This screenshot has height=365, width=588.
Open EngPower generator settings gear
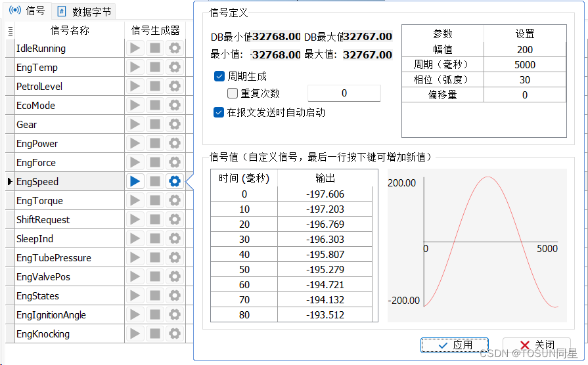click(x=175, y=144)
